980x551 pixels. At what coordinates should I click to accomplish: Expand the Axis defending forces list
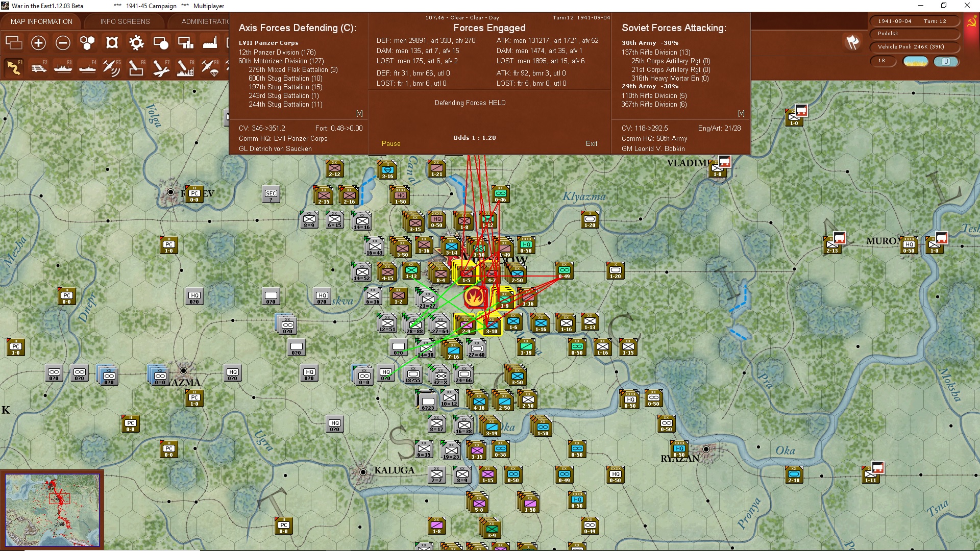[x=359, y=113]
